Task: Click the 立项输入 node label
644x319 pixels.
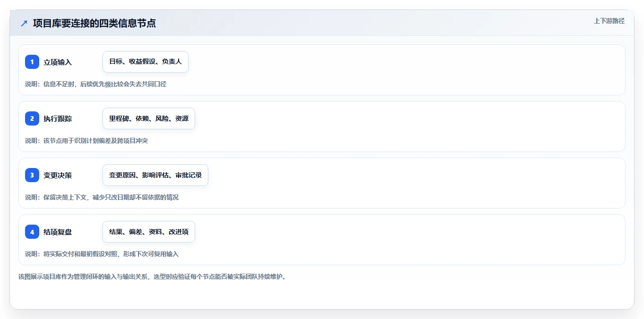Action: 58,62
